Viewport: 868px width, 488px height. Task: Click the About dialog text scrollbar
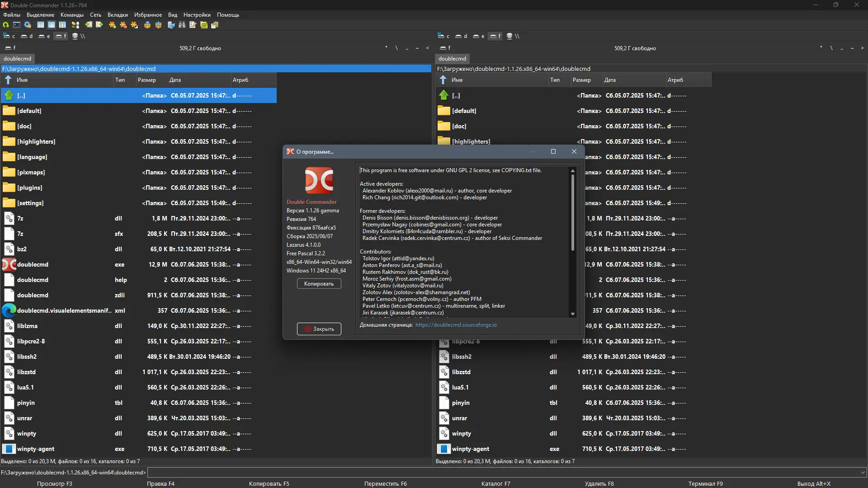tap(572, 212)
